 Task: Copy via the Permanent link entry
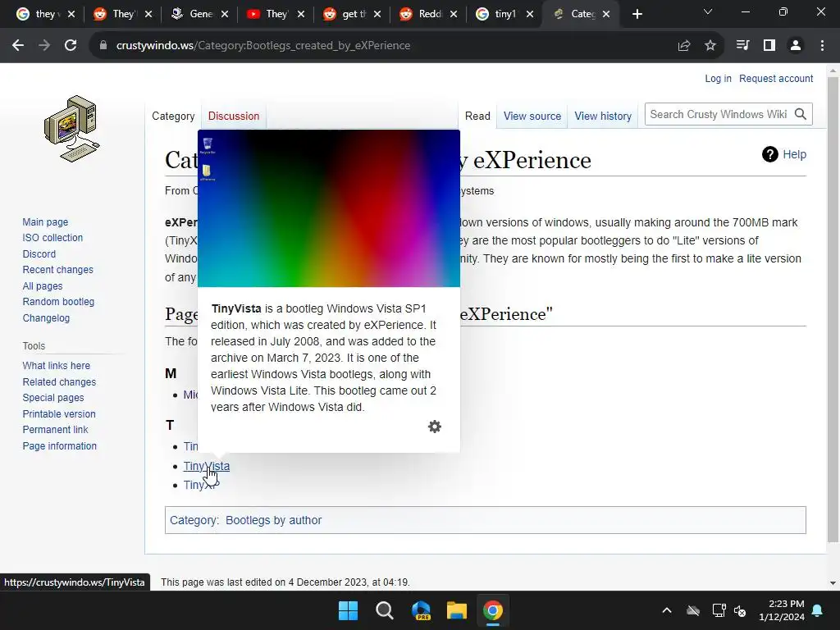55,429
